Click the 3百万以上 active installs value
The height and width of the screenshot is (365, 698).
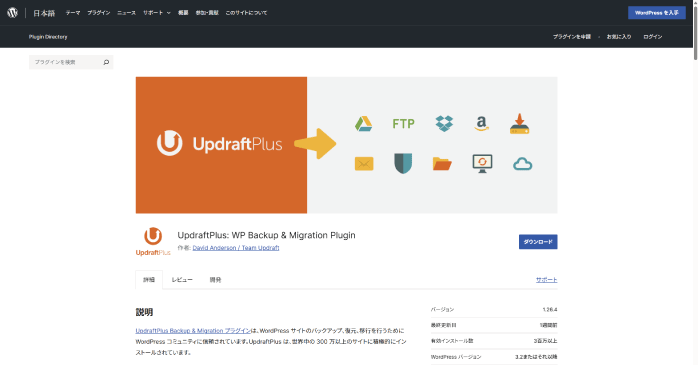(x=545, y=341)
